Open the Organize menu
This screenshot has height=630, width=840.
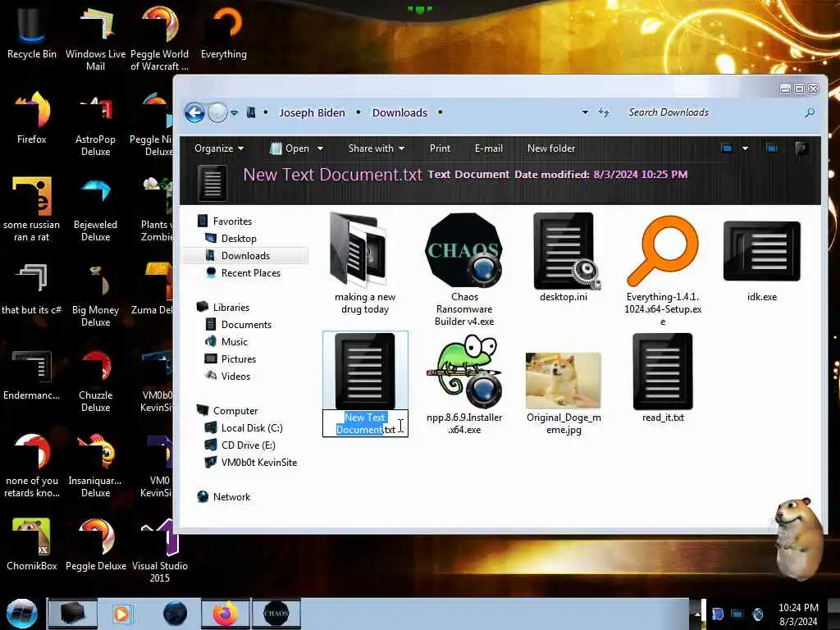pos(219,148)
